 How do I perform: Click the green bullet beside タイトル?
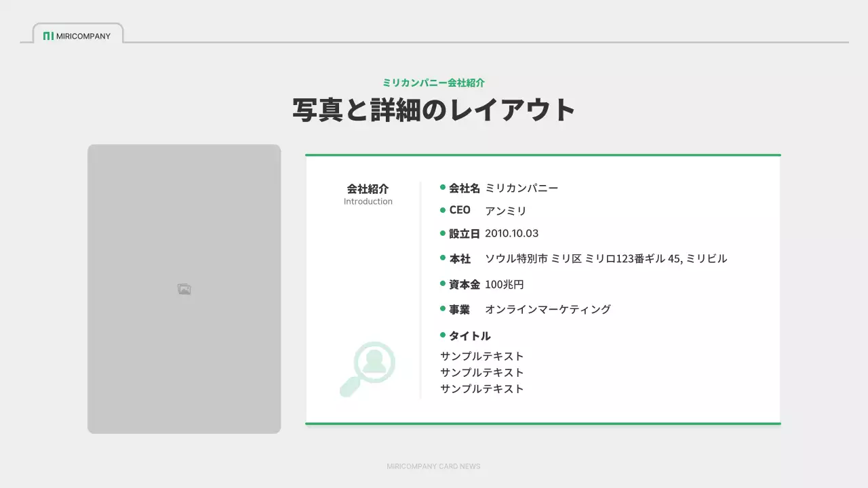(442, 335)
